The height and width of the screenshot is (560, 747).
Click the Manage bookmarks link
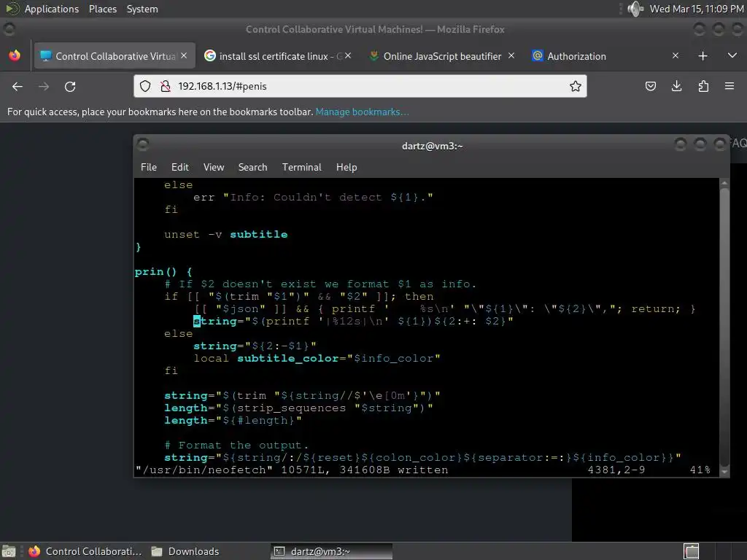362,112
